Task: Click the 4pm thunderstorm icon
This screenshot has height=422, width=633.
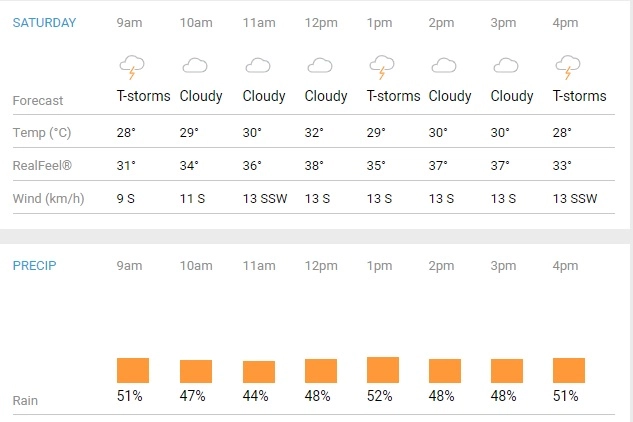Action: (568, 68)
